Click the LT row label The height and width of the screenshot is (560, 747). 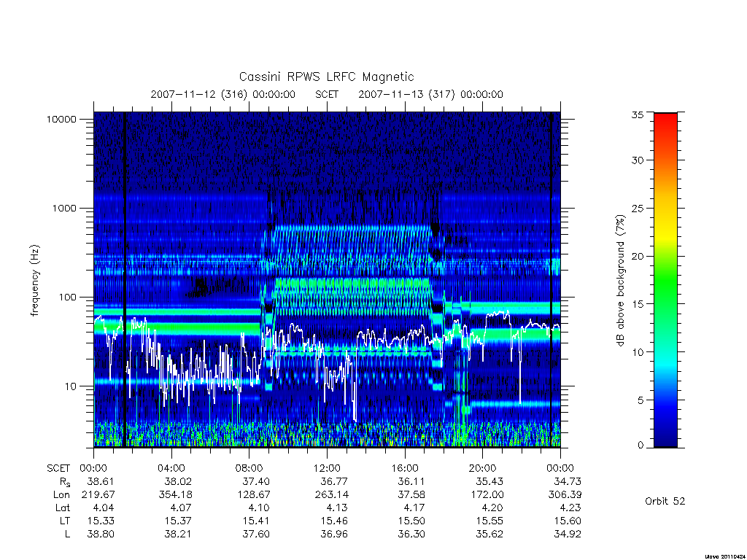(64, 521)
